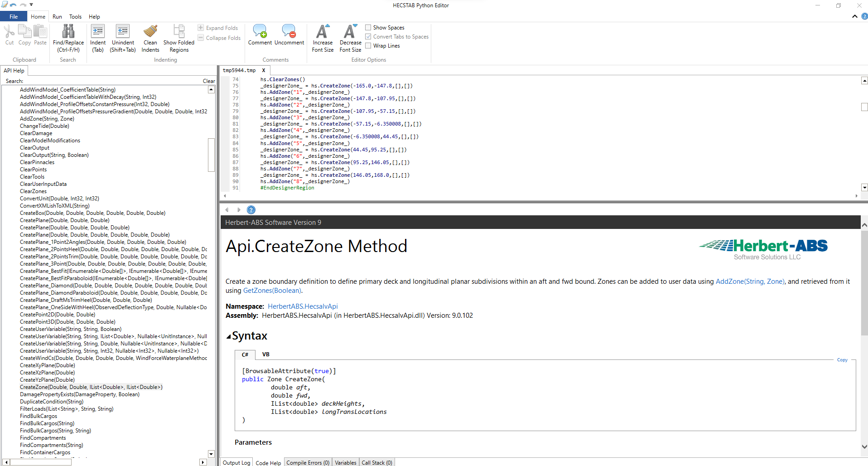Click Show Folded Regions icon

pyautogui.click(x=179, y=31)
